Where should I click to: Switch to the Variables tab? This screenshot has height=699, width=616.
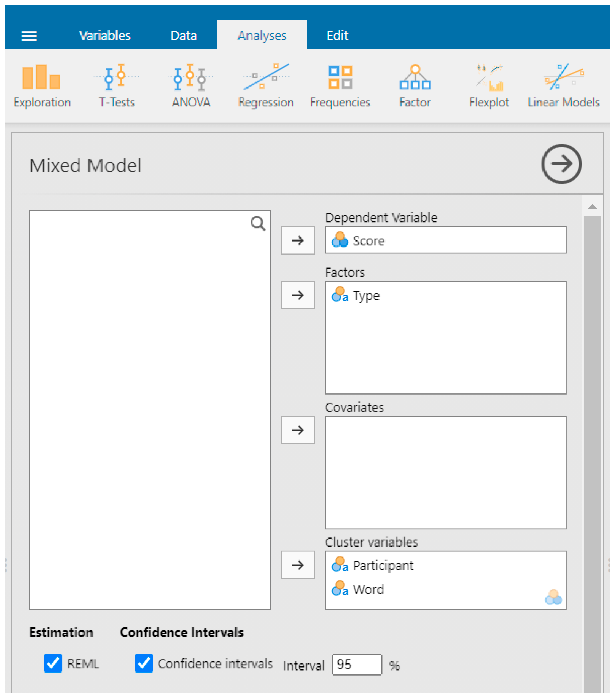point(105,36)
